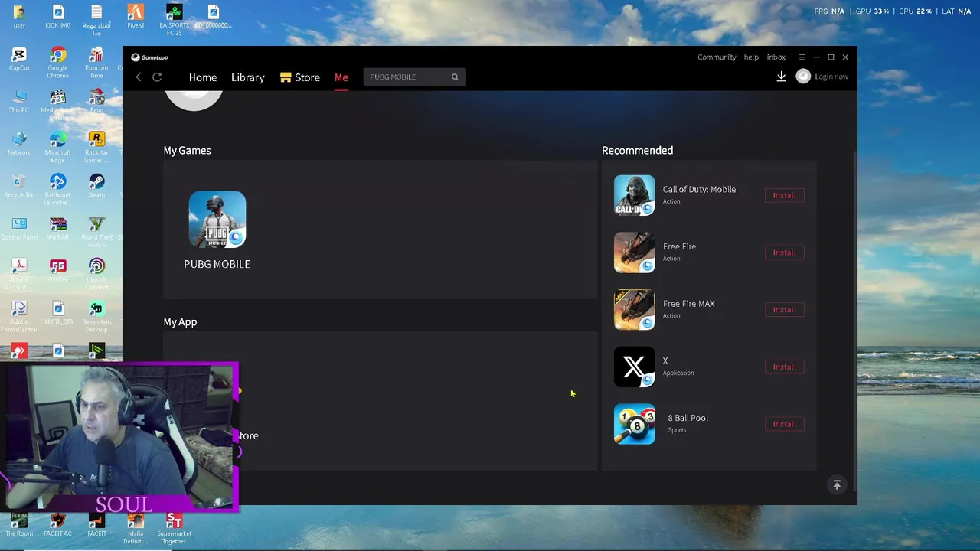The image size is (980, 551).
Task: Click the 8 Ball Pool title
Action: pos(688,418)
